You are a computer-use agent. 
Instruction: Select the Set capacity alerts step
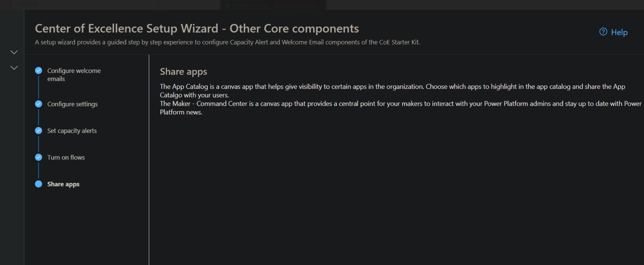pos(72,131)
